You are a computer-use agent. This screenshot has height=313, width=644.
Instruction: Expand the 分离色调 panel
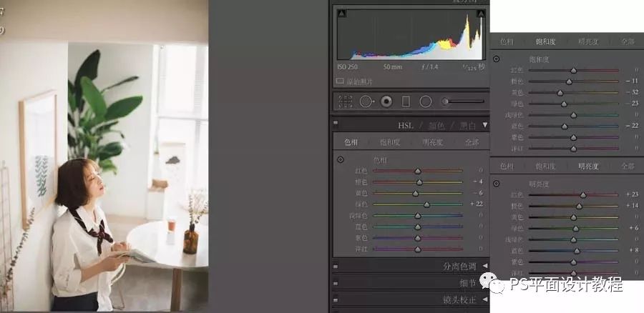485,266
